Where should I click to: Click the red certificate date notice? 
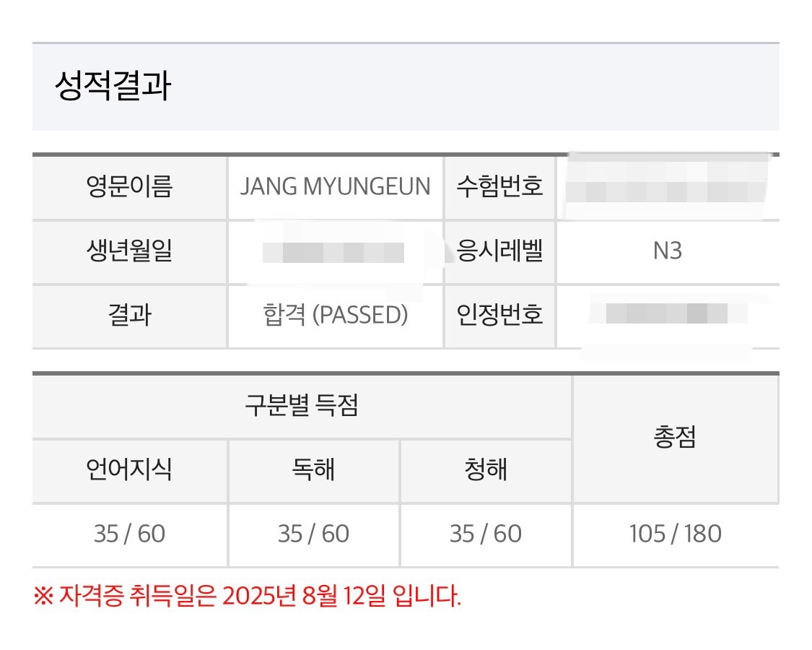[247, 597]
